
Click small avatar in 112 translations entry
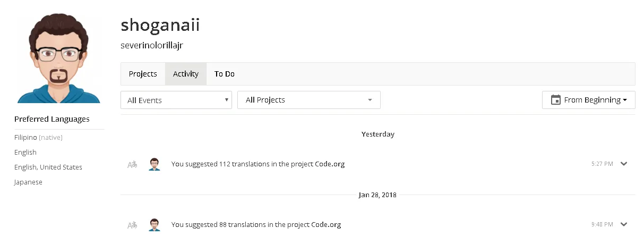154,164
